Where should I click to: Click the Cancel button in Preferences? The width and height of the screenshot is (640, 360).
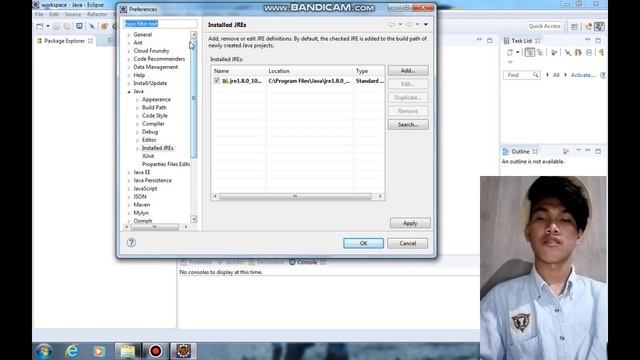(407, 243)
